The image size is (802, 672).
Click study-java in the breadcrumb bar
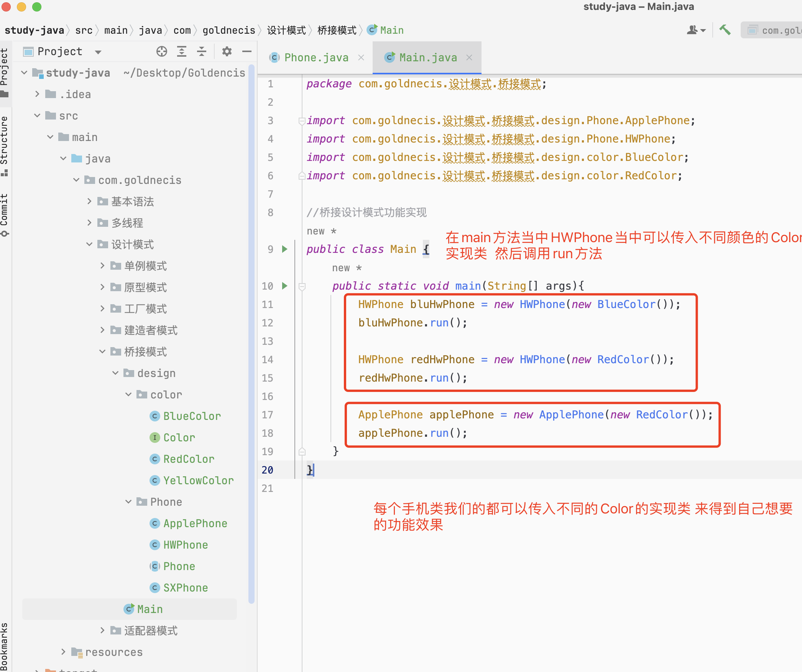coord(35,30)
